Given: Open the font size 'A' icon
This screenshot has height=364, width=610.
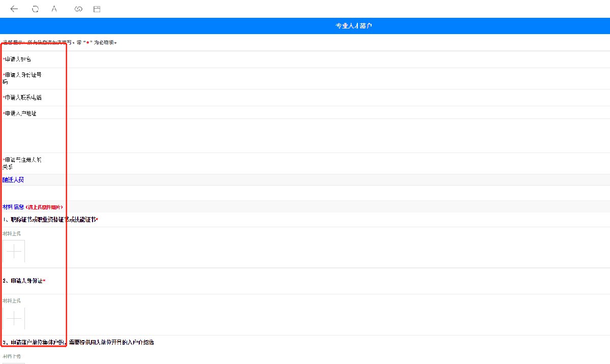Looking at the screenshot, I should coord(54,9).
